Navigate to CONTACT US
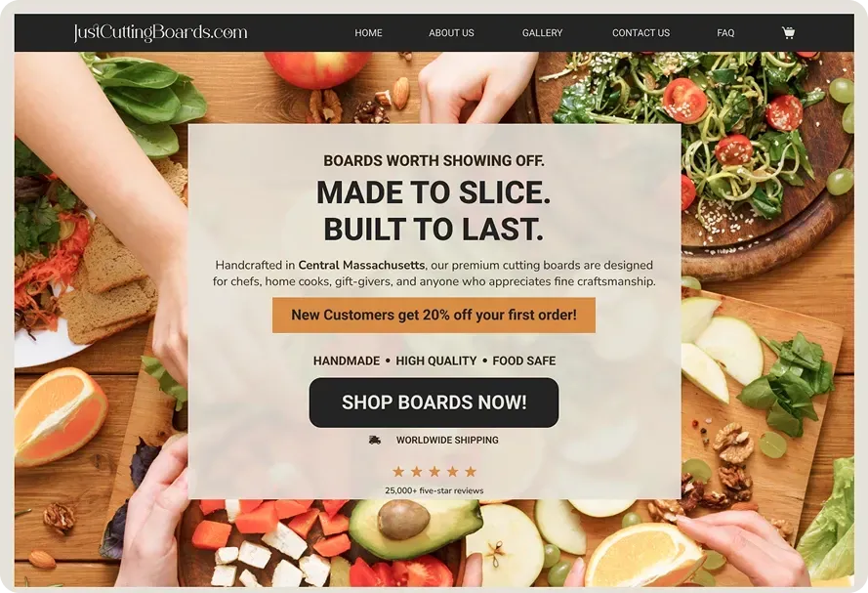The height and width of the screenshot is (593, 868). tap(641, 33)
